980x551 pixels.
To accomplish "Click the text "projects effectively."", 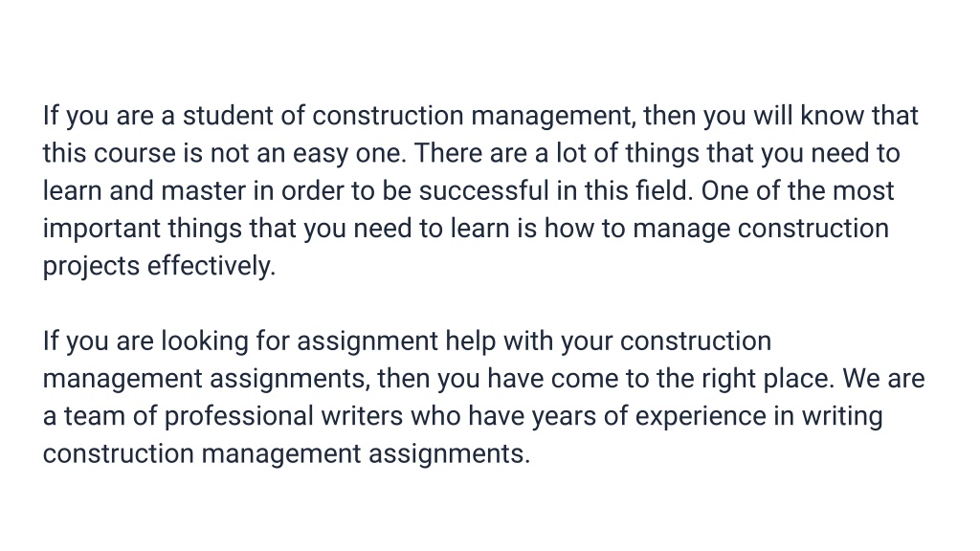I will 159,266.
